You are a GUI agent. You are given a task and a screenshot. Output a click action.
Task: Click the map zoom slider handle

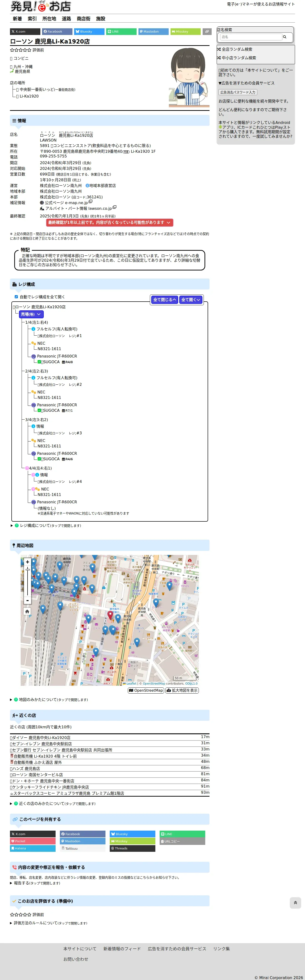click(27, 569)
